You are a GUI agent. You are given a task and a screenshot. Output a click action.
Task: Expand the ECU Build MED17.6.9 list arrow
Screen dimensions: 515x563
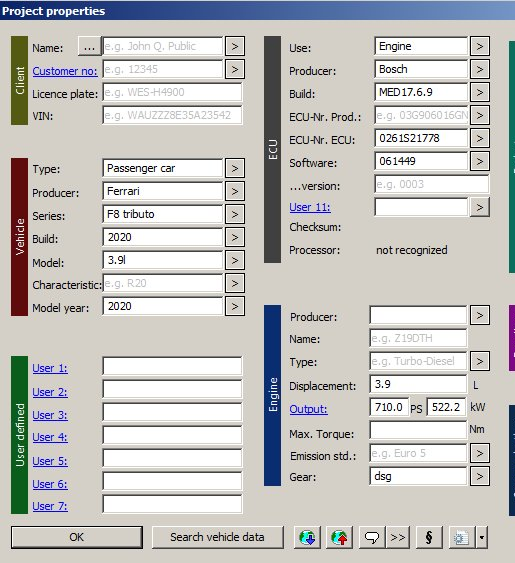[480, 92]
